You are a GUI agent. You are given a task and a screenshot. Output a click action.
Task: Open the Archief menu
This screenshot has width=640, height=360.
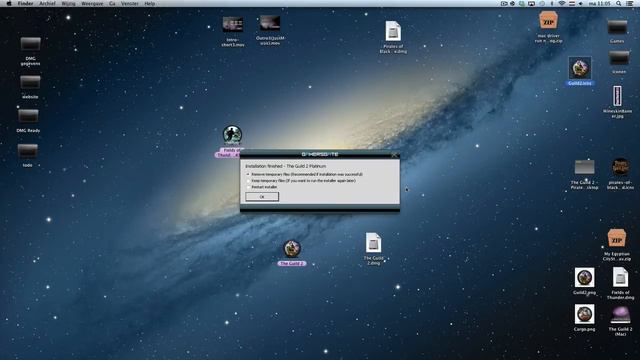coord(47,3)
